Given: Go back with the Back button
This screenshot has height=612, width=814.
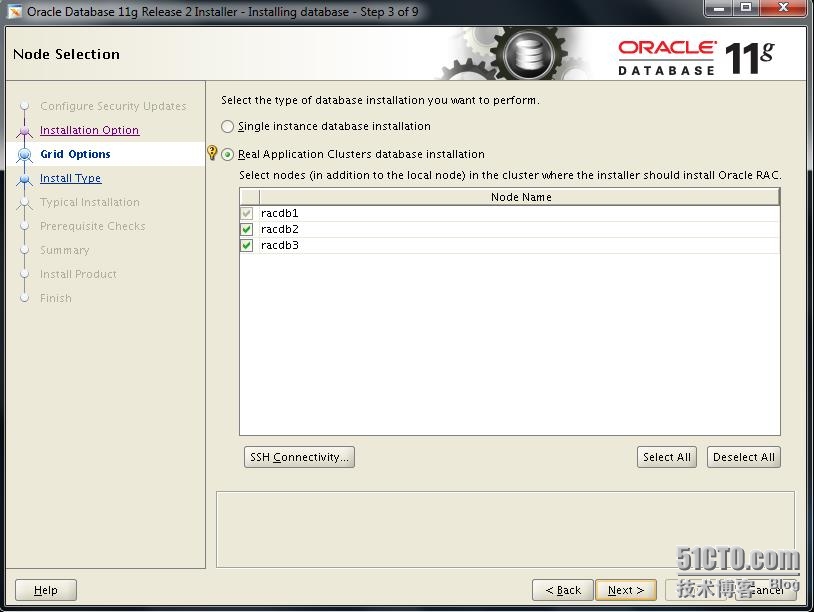Looking at the screenshot, I should [x=563, y=590].
